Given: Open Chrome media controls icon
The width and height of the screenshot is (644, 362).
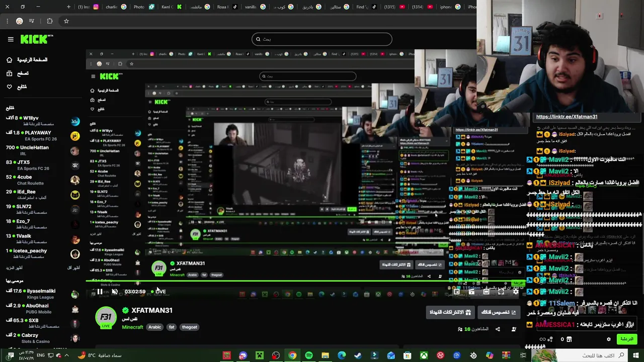Looking at the screenshot, I should coord(32,21).
